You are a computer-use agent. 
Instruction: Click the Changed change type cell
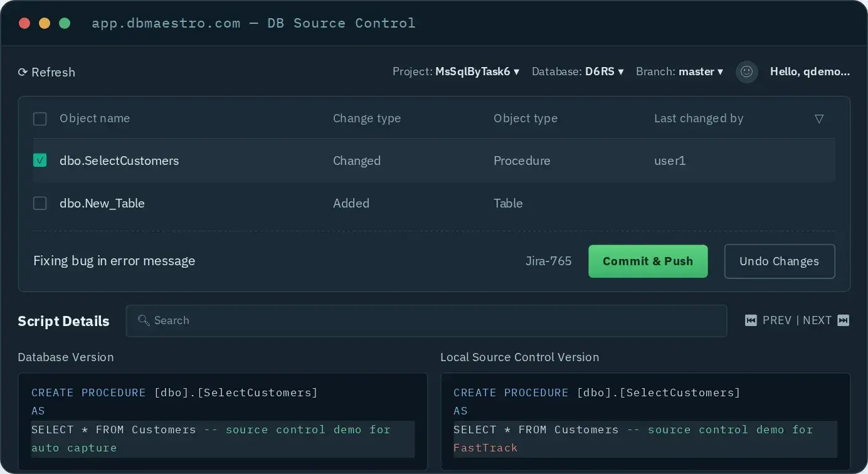[357, 161]
